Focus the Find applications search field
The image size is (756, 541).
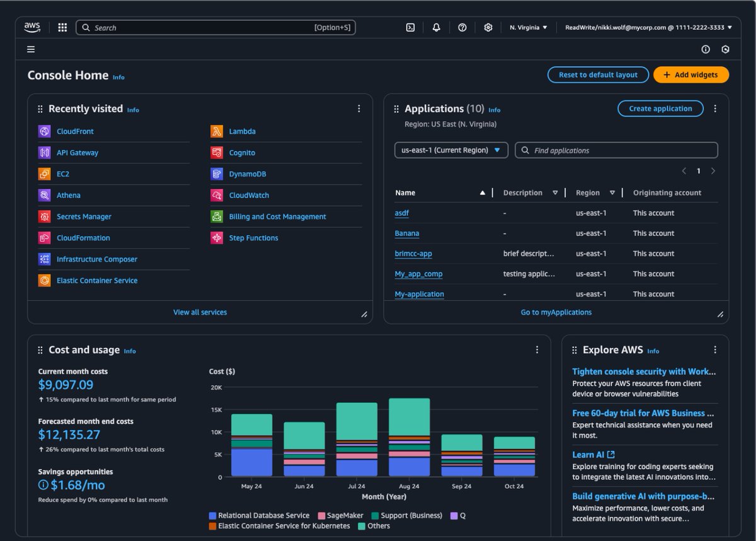click(x=617, y=150)
